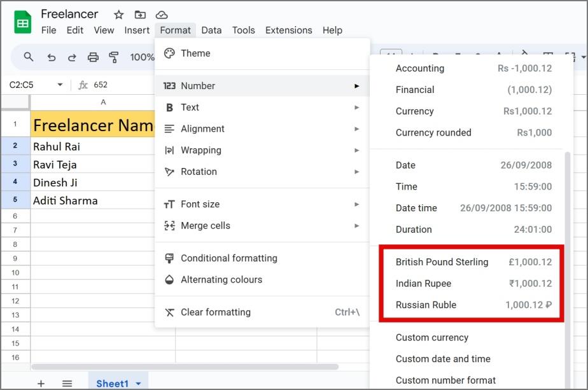Select Clear formatting option
Image resolution: width=588 pixels, height=390 pixels.
point(262,312)
